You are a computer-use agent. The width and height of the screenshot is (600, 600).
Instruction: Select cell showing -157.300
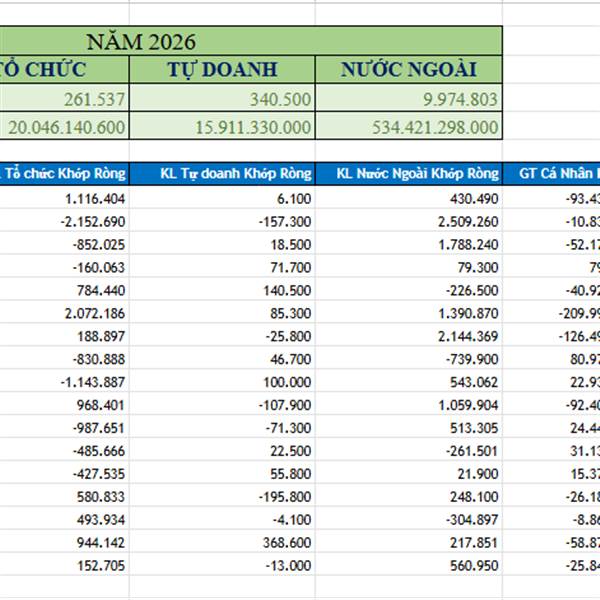pos(222,221)
